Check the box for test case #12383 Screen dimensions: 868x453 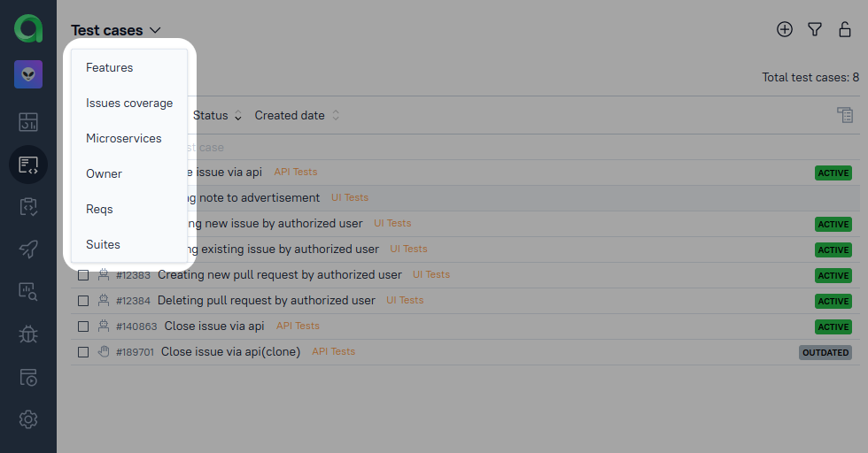pos(83,275)
